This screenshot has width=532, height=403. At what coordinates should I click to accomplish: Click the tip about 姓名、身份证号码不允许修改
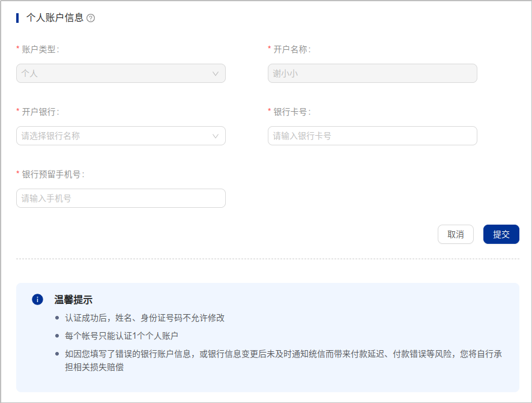coord(145,318)
